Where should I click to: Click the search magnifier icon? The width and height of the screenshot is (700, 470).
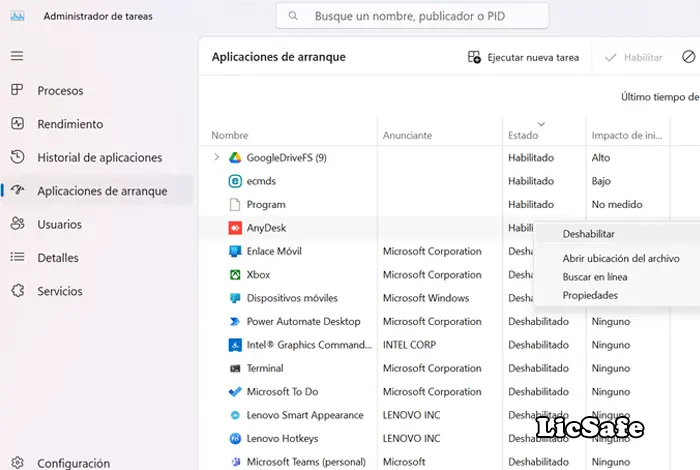293,16
